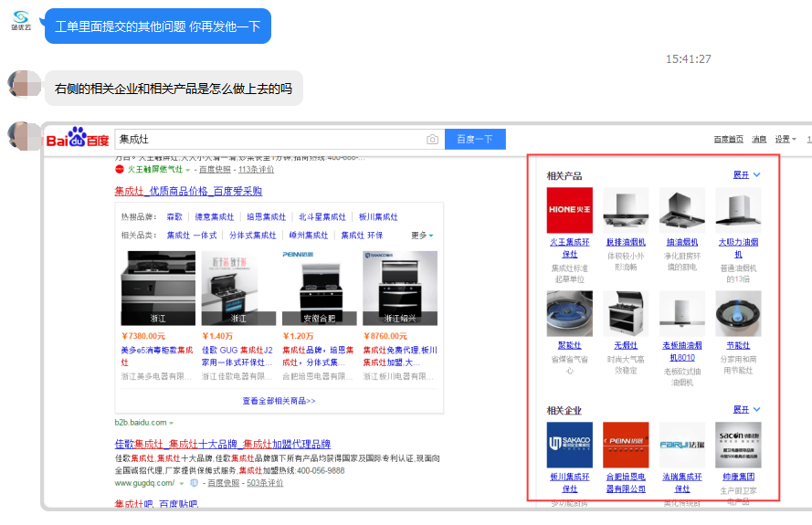The image size is (812, 525).
Task: Expand the 相关产品 section with 展开
Action: click(x=746, y=175)
